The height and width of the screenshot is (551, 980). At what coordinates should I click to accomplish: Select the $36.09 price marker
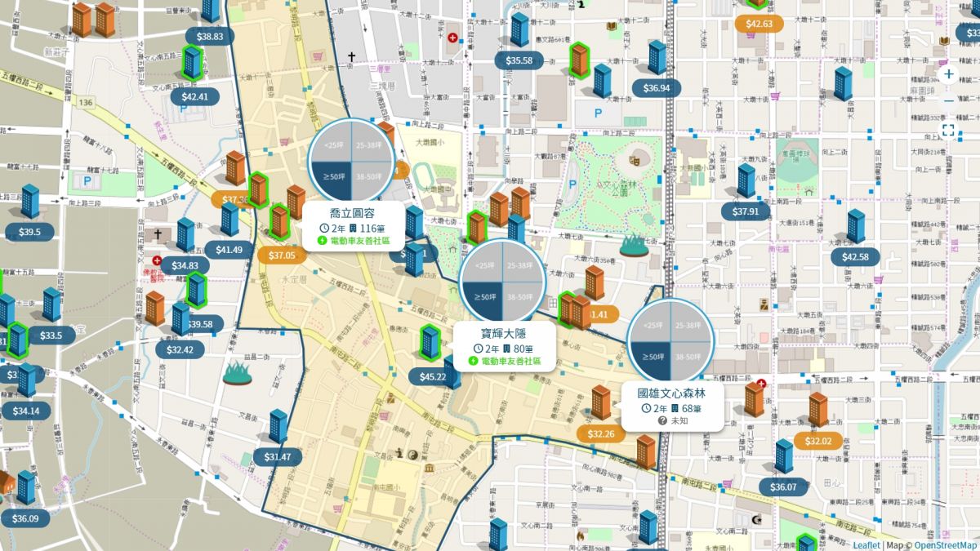point(25,518)
